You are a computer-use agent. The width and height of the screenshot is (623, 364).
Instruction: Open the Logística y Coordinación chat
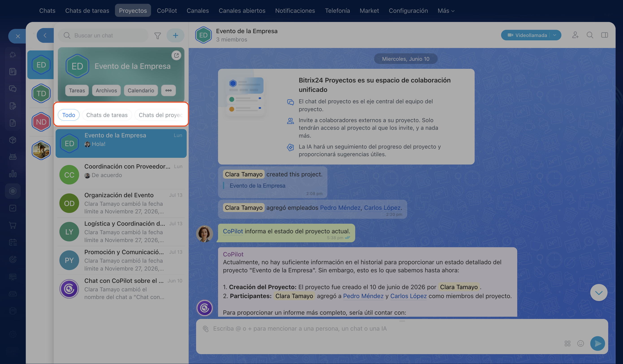tap(121, 232)
